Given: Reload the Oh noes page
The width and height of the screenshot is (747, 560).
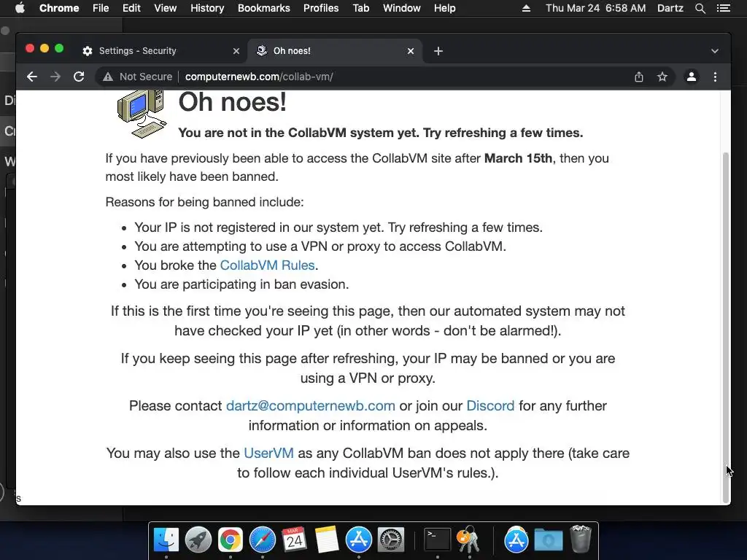Looking at the screenshot, I should (79, 77).
